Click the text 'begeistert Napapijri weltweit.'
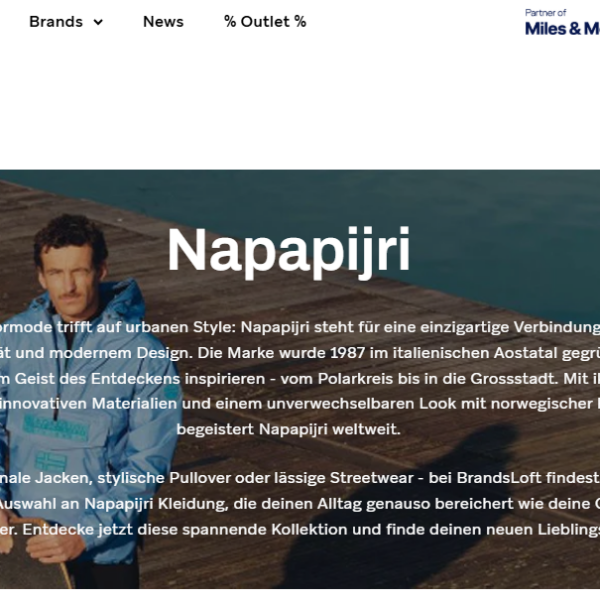600x600 pixels. tap(289, 429)
